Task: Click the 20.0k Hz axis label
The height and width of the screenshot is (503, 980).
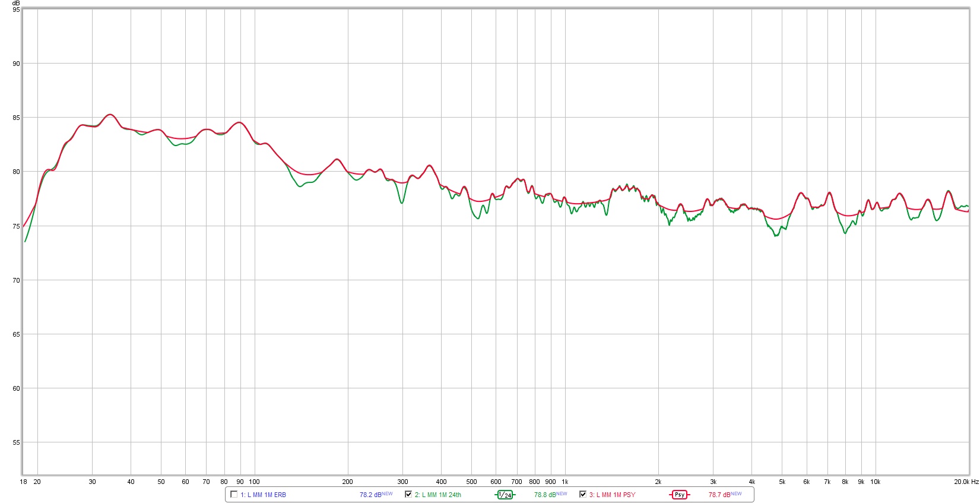Action: (966, 482)
